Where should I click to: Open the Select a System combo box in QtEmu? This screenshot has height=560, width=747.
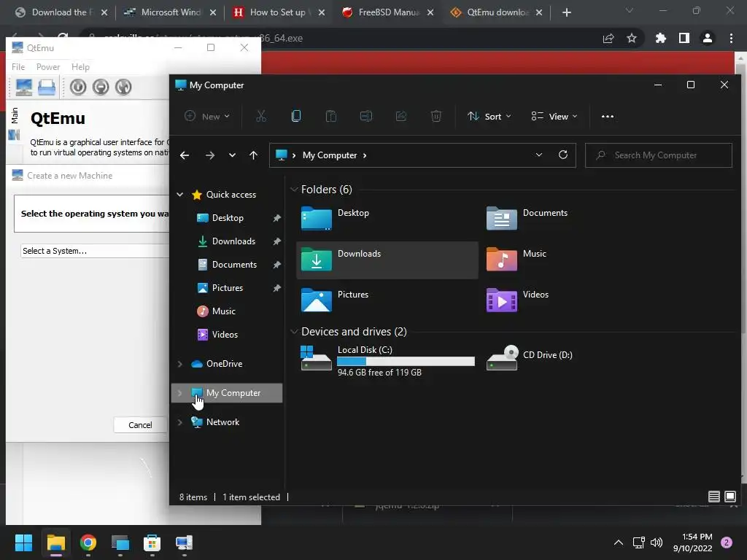click(x=95, y=251)
